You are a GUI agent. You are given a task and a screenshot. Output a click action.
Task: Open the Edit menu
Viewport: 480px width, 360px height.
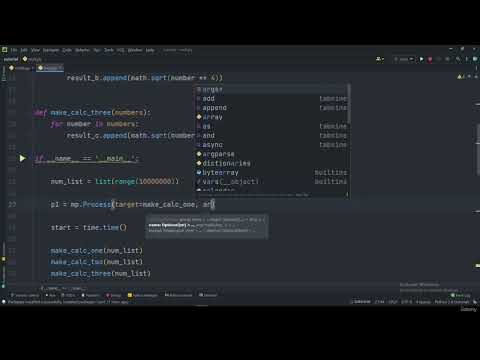(x=24, y=50)
